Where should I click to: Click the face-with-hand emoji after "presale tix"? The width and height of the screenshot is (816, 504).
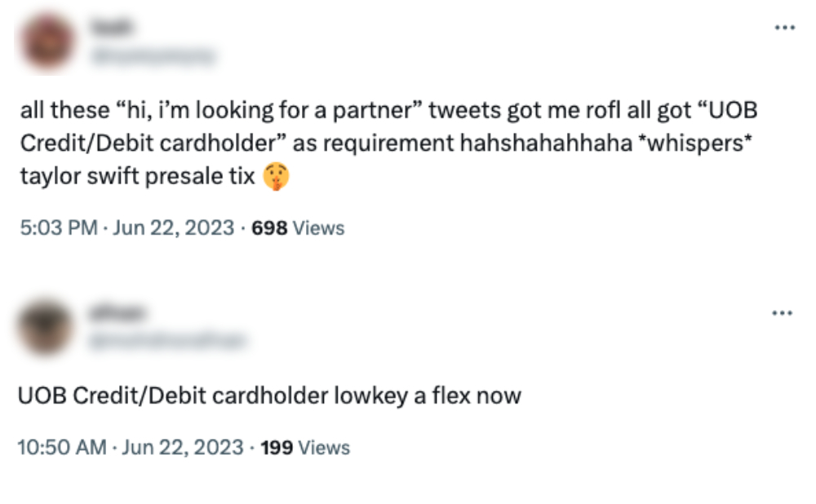click(274, 176)
